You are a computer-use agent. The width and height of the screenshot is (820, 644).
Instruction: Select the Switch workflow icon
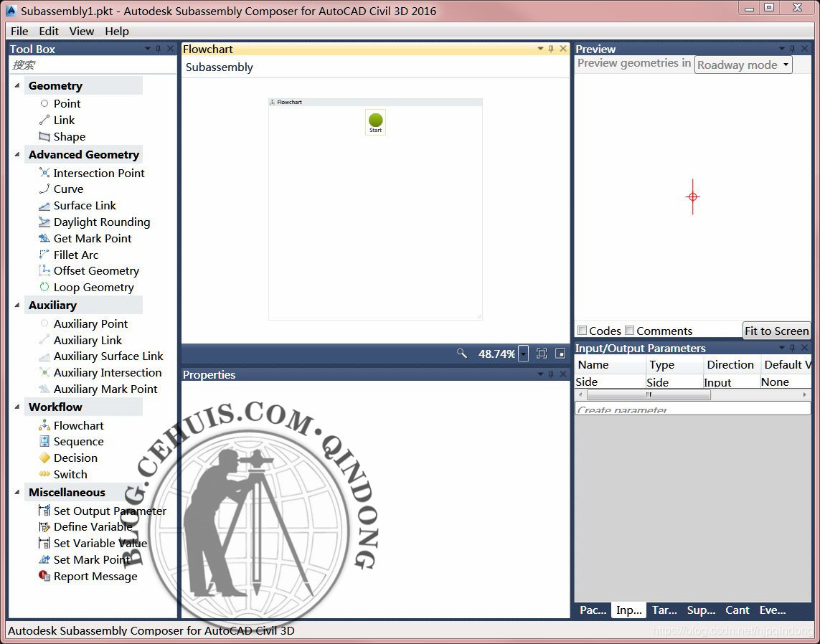[44, 474]
